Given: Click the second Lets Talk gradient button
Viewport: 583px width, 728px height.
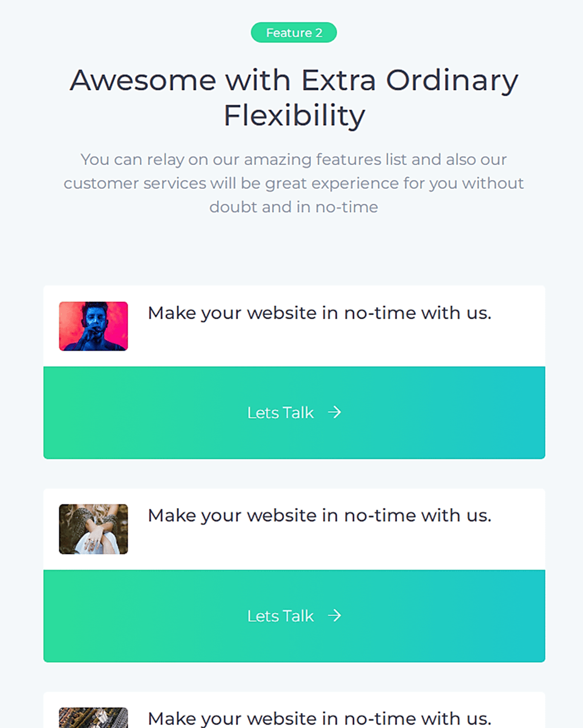Looking at the screenshot, I should [x=294, y=616].
